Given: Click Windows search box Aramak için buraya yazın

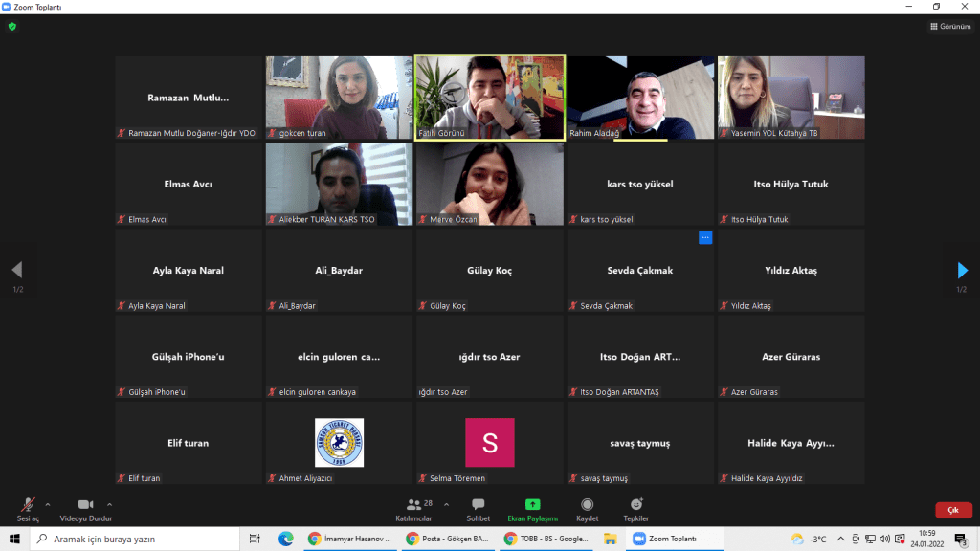Looking at the screenshot, I should [134, 539].
